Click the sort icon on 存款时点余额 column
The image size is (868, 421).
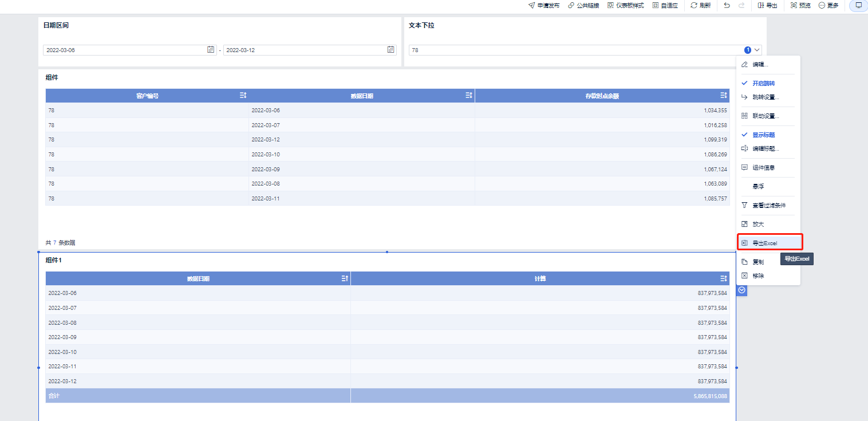point(724,96)
